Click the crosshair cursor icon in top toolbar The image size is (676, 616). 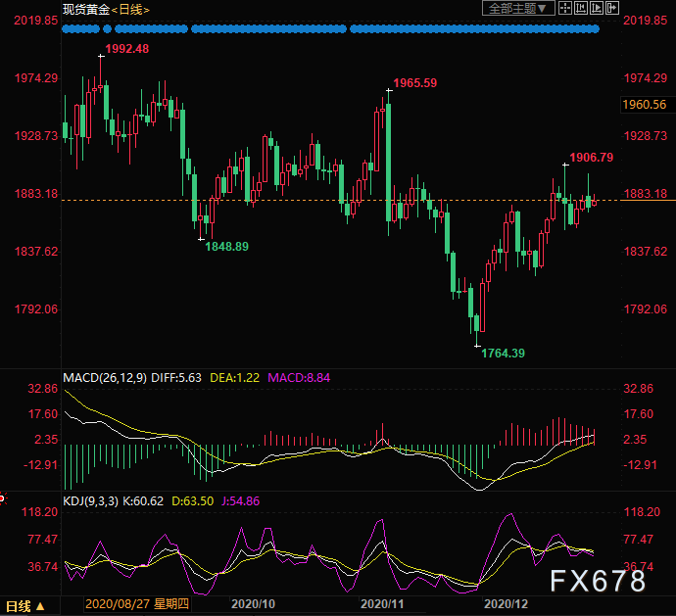(567, 9)
